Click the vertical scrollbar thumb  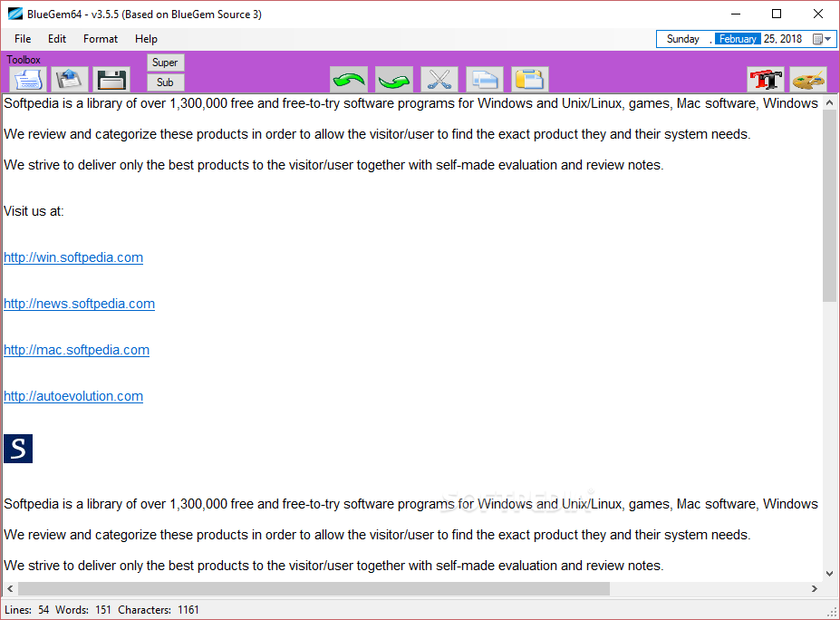pyautogui.click(x=829, y=206)
